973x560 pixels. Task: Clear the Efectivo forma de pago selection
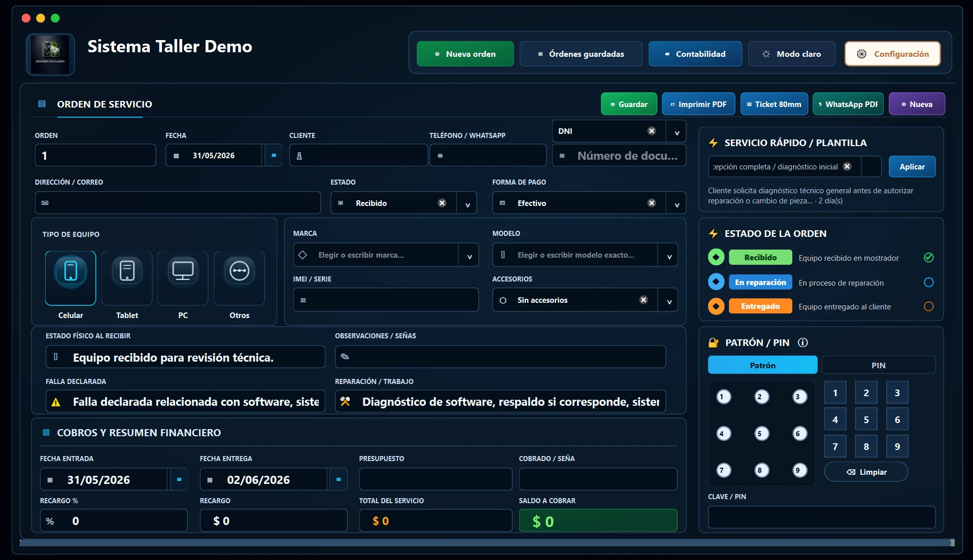pyautogui.click(x=652, y=203)
